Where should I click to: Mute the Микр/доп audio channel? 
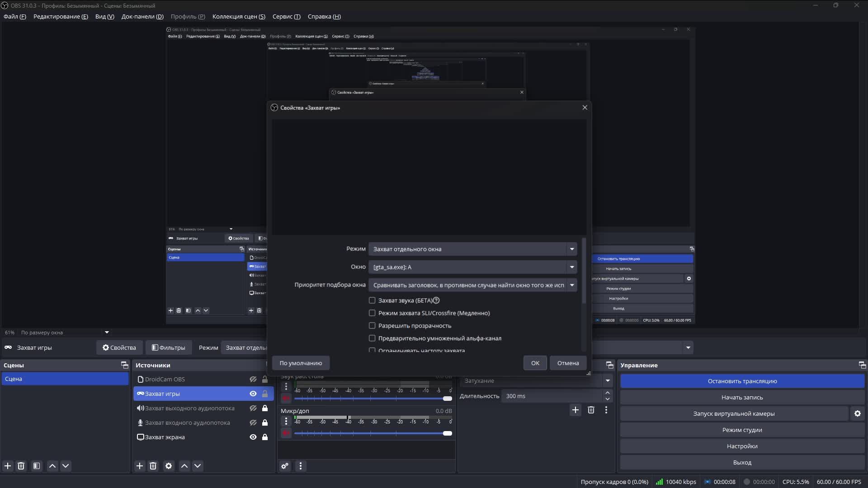pos(286,433)
